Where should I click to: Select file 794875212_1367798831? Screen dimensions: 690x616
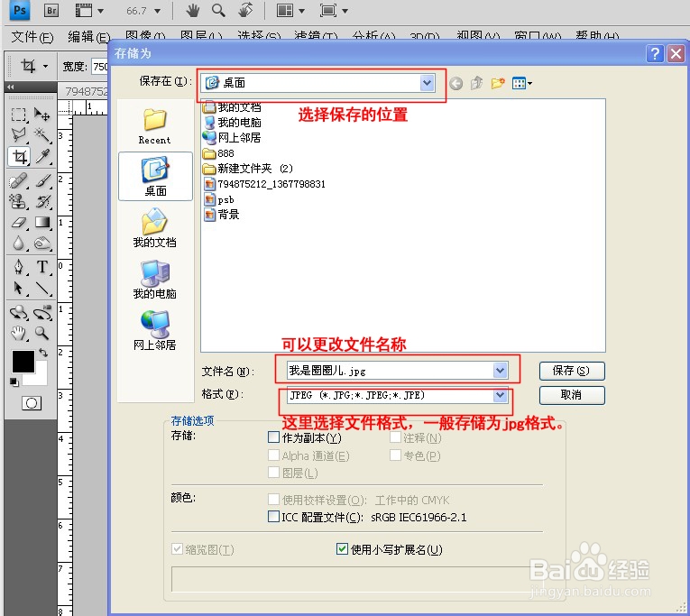pos(265,184)
